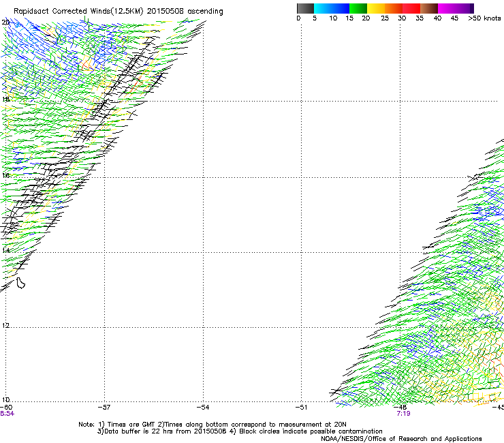Pick the red 30–35 knots legend segment

coord(411,8)
